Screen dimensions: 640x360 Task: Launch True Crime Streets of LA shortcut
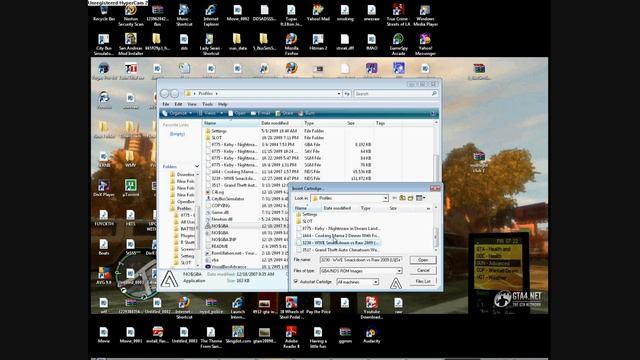pos(398,16)
